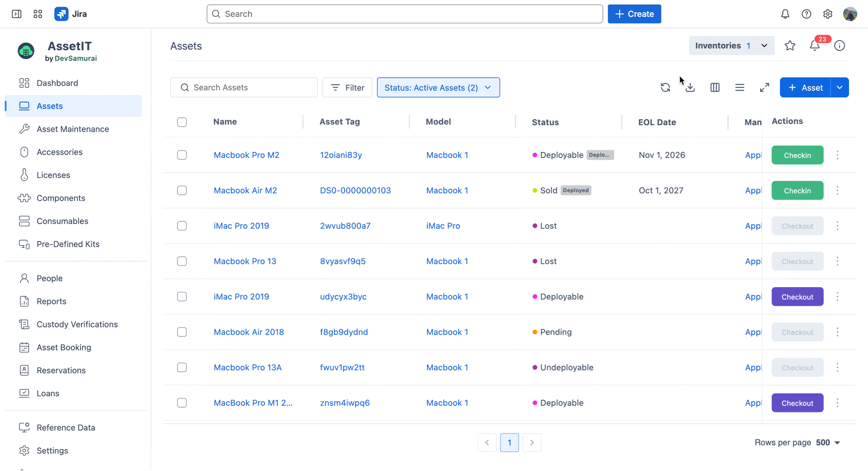Image resolution: width=868 pixels, height=471 pixels.
Task: Click the row density lines icon
Action: pyautogui.click(x=740, y=88)
